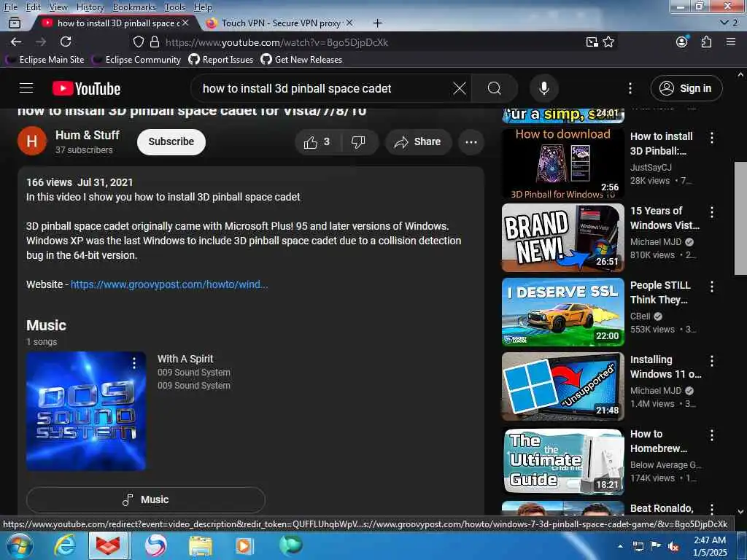Go back with browser back arrow

(16, 42)
